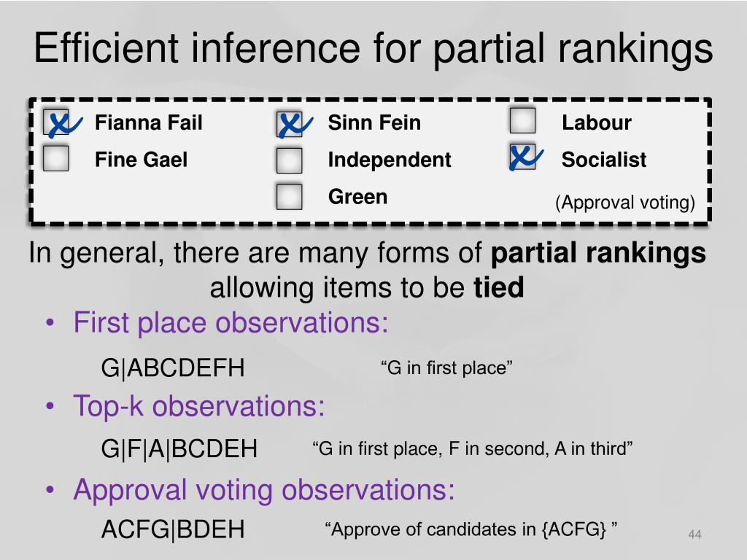The image size is (747, 560).
Task: Click the slide title text
Action: point(373,49)
